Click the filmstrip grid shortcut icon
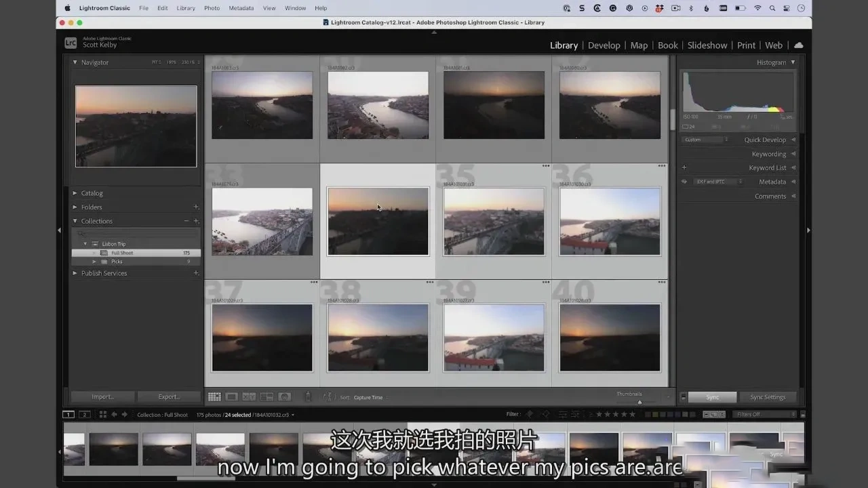This screenshot has height=488, width=868. [x=103, y=415]
